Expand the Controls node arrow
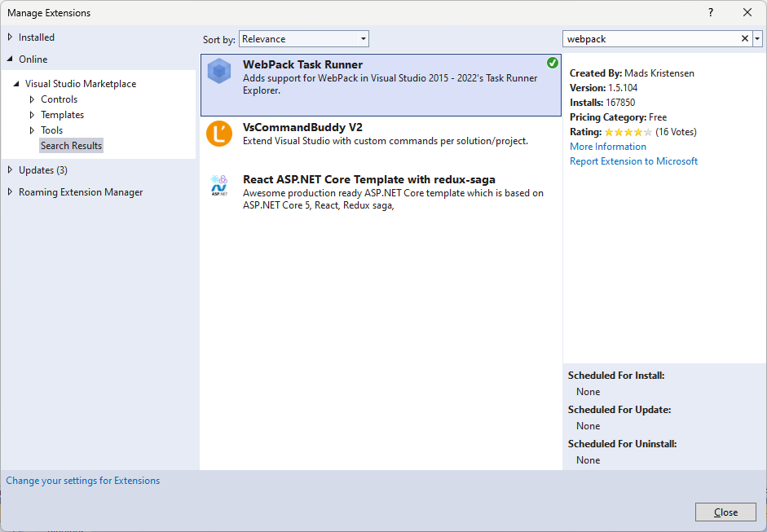The image size is (767, 532). pyautogui.click(x=33, y=99)
